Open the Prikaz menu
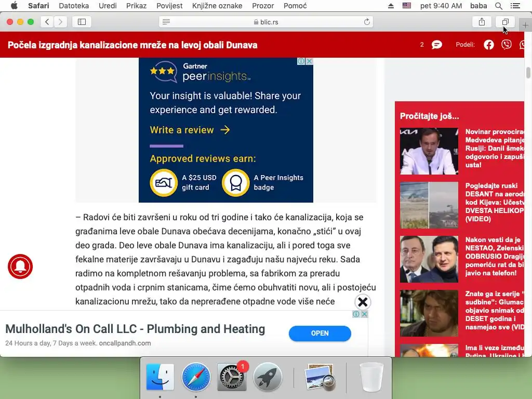Viewport: 532px width, 399px height. coord(137,6)
